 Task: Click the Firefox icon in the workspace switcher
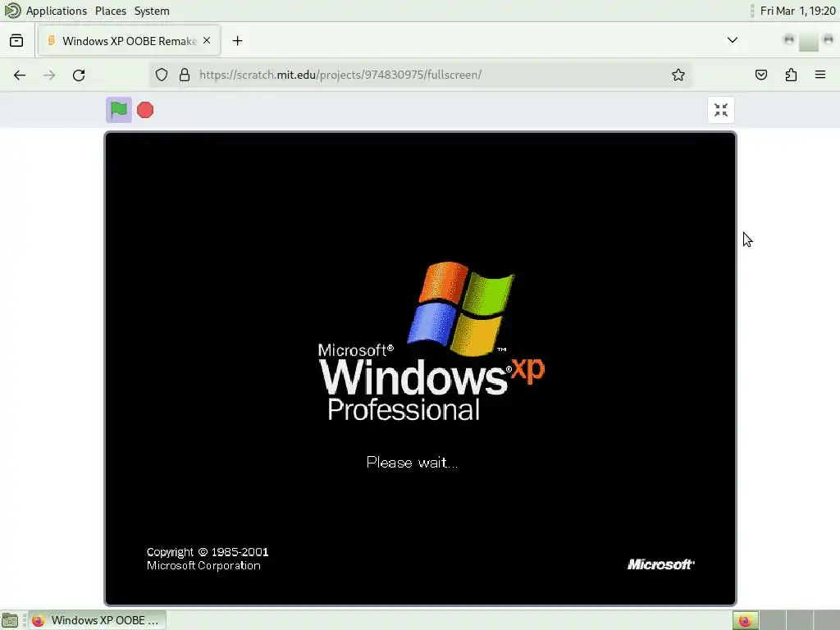click(745, 620)
